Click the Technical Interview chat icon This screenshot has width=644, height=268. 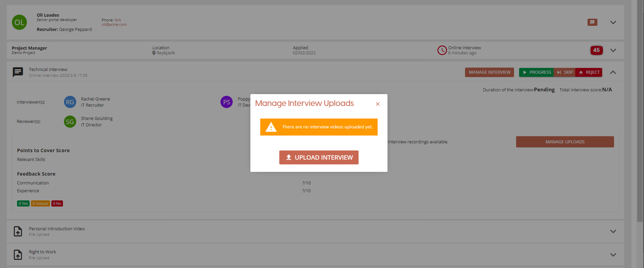(x=18, y=72)
